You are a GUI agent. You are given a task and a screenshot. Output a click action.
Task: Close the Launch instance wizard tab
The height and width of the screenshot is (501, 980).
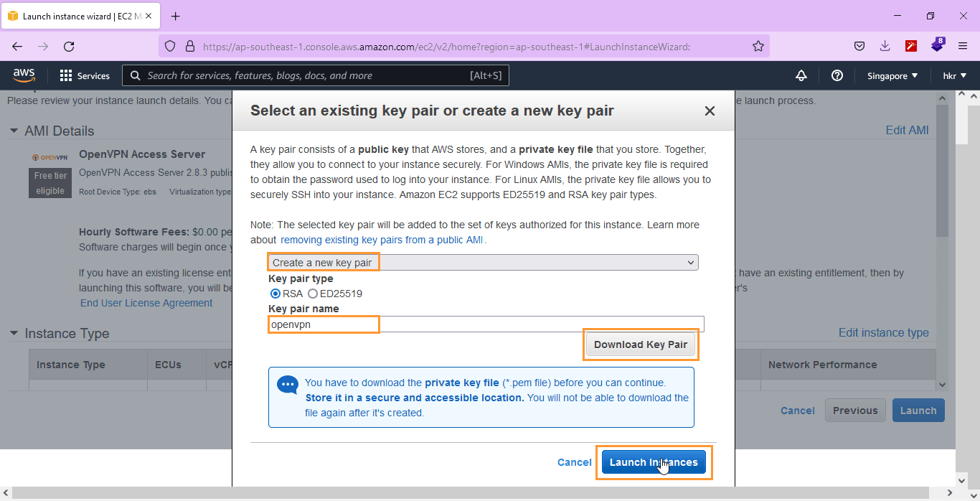(149, 16)
